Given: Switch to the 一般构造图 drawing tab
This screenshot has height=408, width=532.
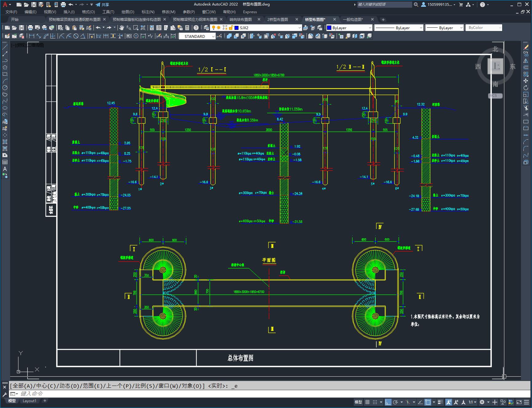Looking at the screenshot, I should (x=353, y=19).
